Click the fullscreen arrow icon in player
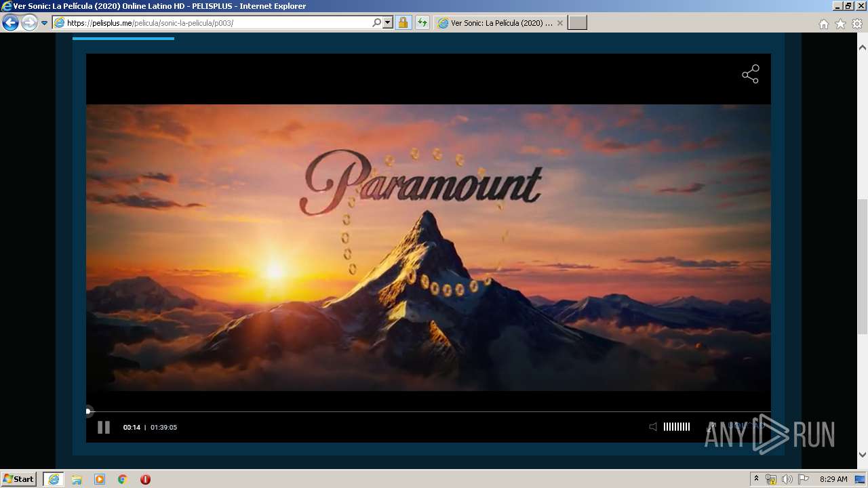Viewport: 868px width, 488px height. coord(711,427)
